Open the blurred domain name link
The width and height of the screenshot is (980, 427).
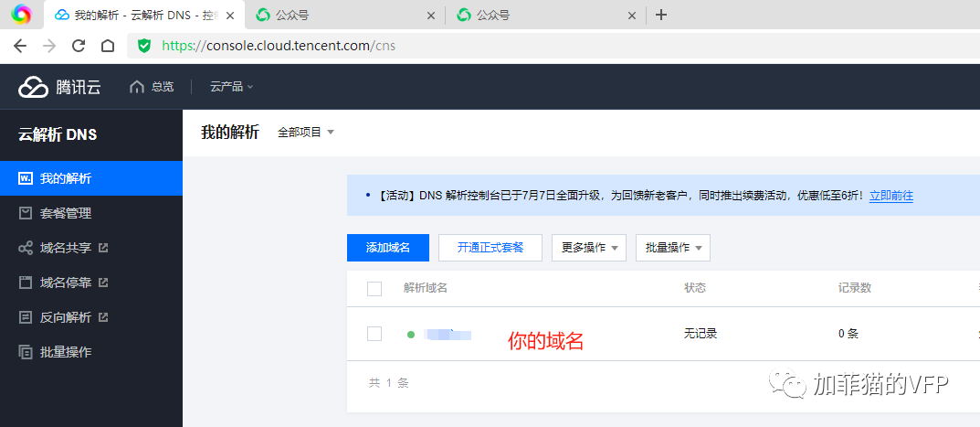[448, 335]
